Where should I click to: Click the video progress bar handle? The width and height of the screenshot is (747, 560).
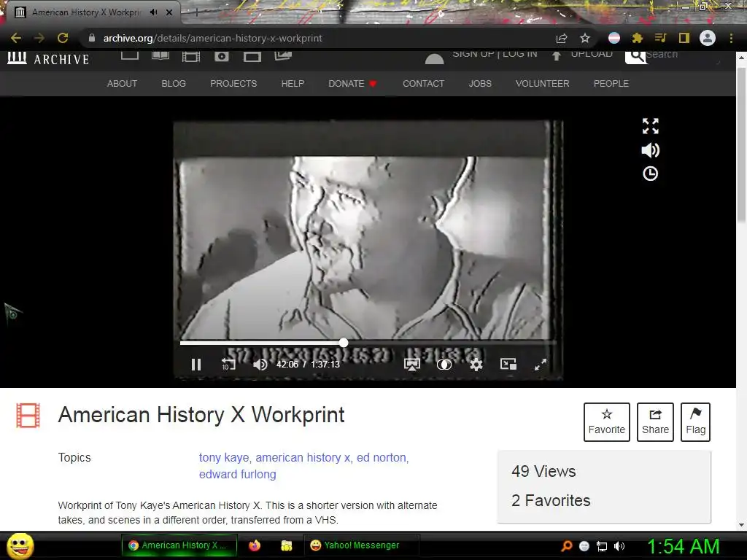pos(344,343)
